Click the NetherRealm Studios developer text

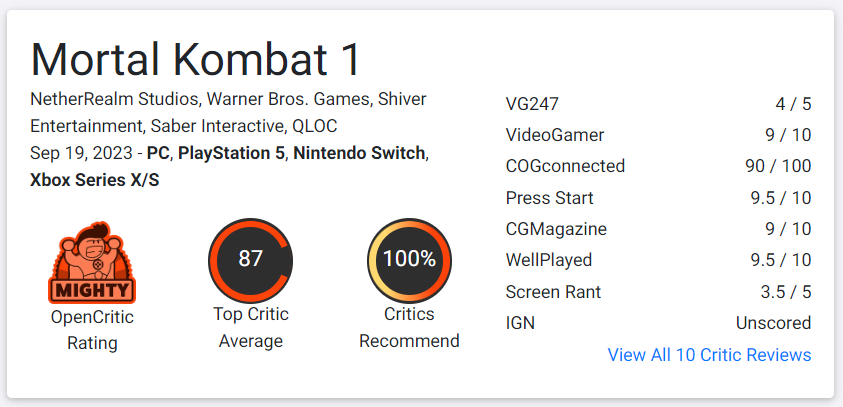(116, 99)
